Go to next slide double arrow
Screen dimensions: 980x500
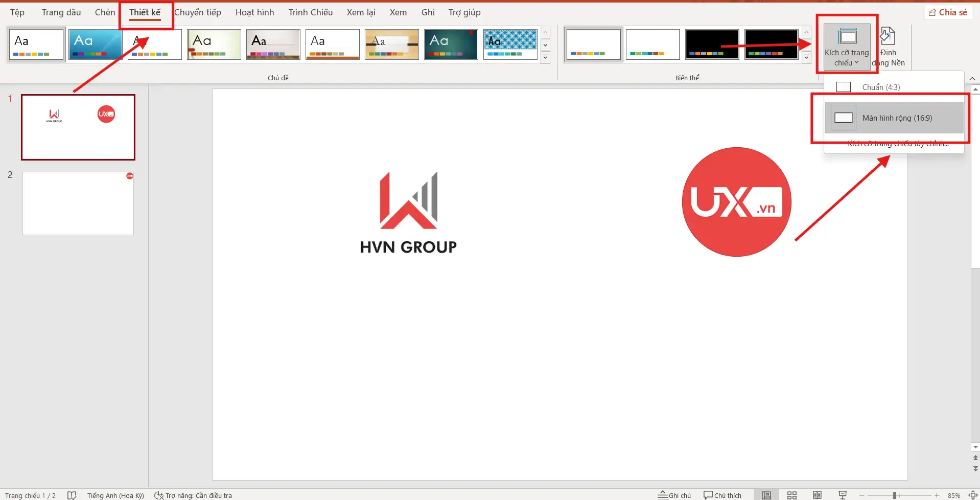(x=975, y=468)
